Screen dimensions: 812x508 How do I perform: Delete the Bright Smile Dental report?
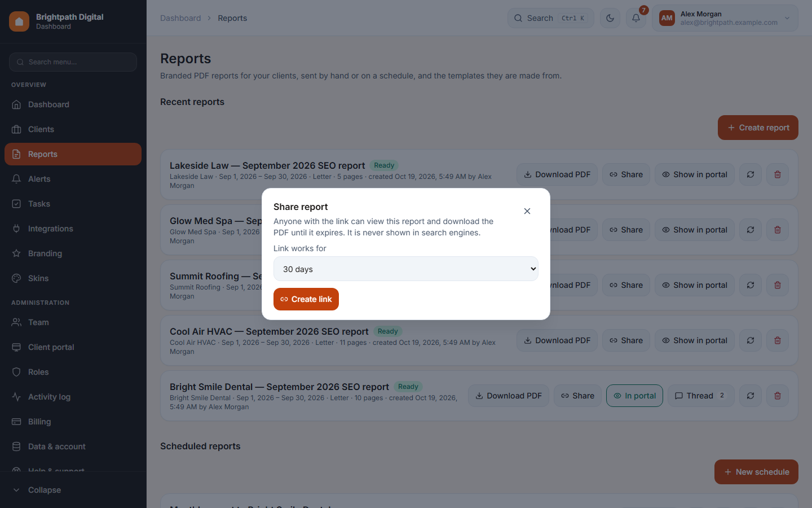[x=778, y=396]
